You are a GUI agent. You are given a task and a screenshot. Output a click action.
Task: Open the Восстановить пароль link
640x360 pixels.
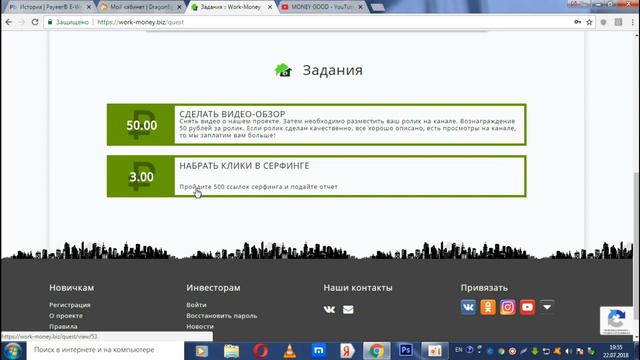point(222,316)
